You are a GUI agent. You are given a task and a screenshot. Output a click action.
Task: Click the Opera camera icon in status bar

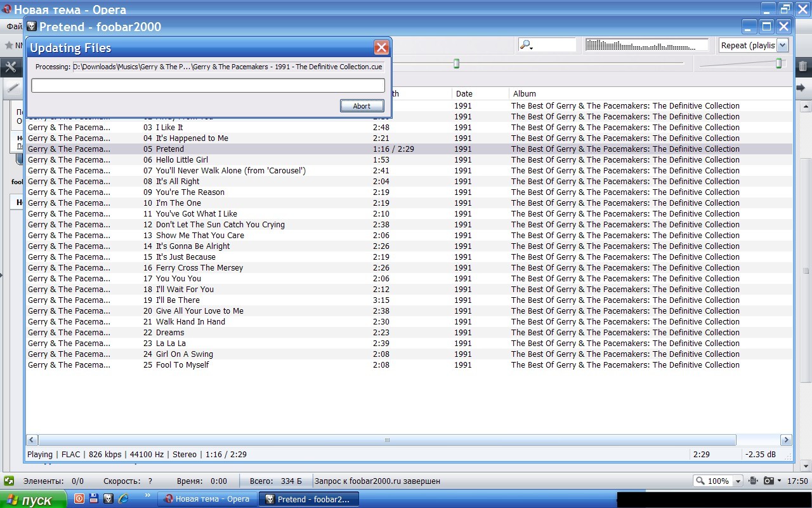(x=769, y=481)
